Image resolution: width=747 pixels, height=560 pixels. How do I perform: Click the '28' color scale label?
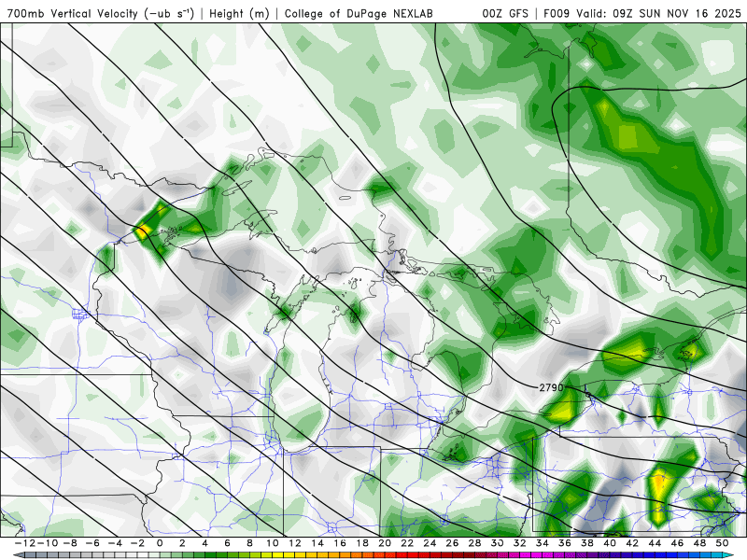[x=474, y=543]
